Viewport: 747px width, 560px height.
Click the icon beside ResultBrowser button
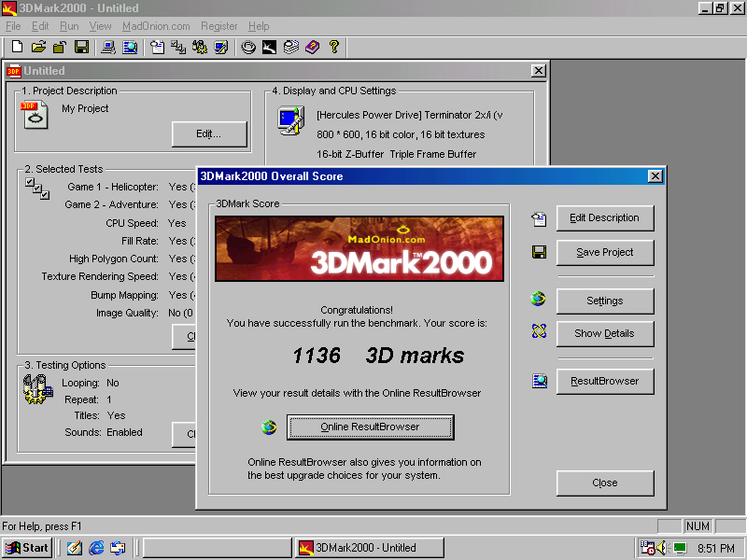[540, 381]
